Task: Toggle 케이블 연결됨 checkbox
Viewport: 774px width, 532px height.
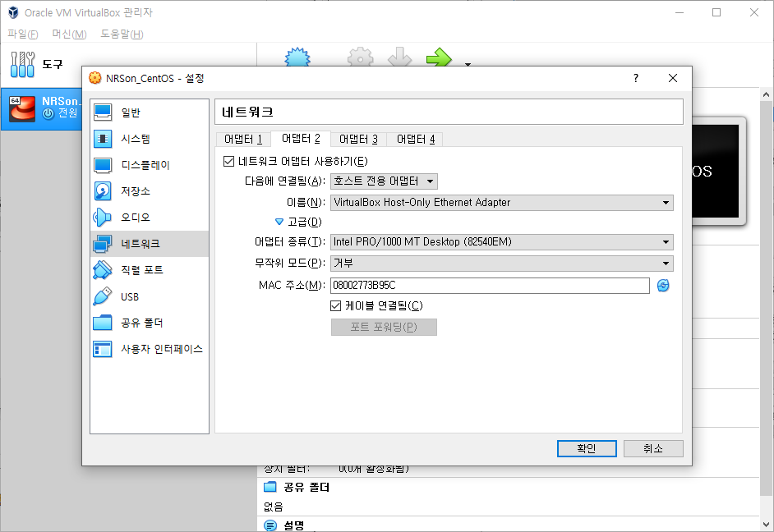Action: pos(336,305)
